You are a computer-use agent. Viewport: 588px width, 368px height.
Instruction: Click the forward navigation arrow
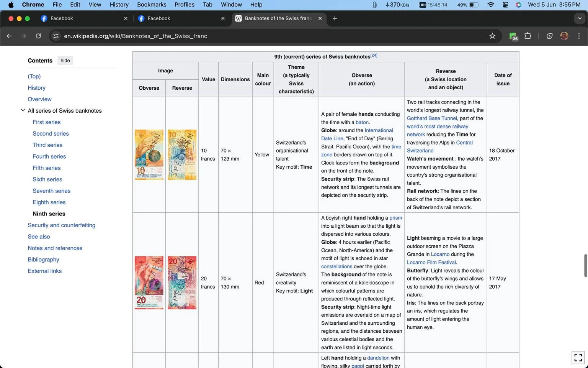pos(24,36)
